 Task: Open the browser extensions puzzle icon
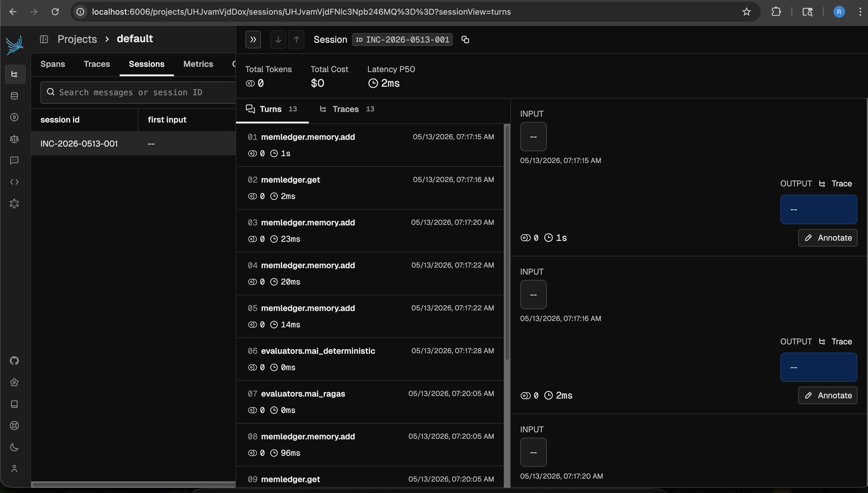click(x=776, y=12)
